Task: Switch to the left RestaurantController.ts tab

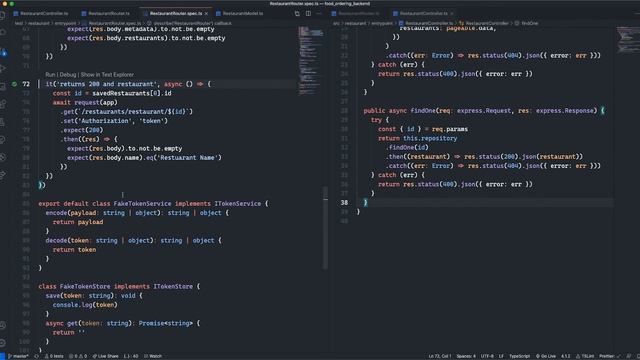Action: (x=41, y=13)
